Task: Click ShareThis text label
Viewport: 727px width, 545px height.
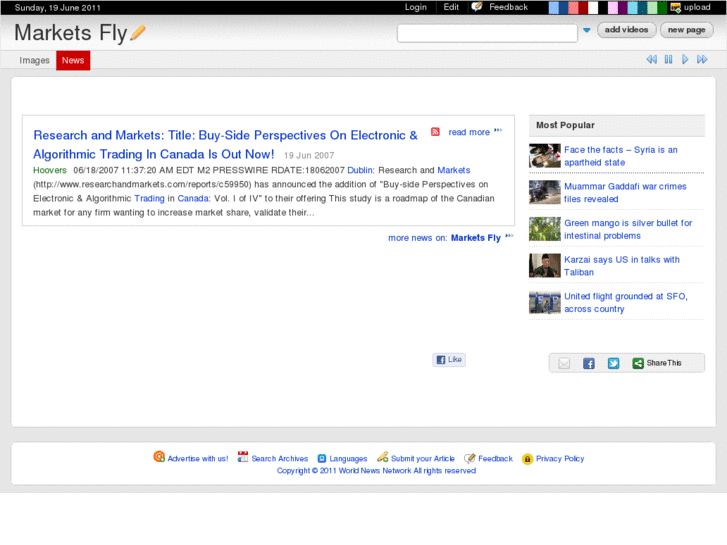Action: (664, 363)
